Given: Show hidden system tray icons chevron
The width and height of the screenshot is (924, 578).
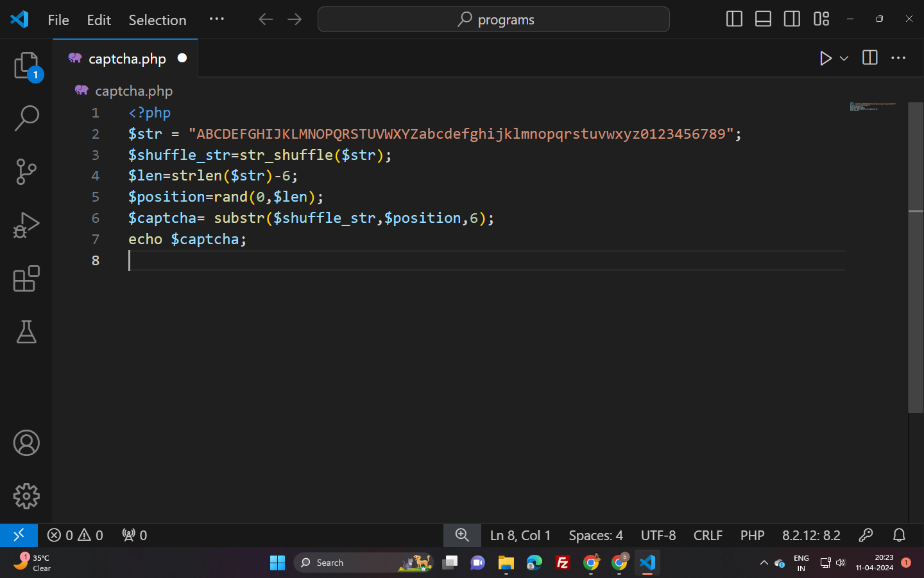Looking at the screenshot, I should click(x=764, y=563).
